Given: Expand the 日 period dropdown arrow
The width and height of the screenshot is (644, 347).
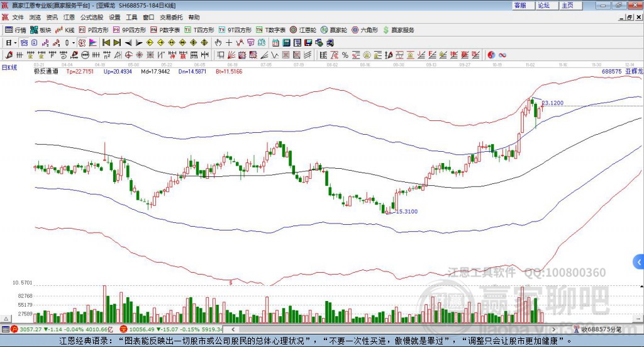Looking at the screenshot, I should tap(15, 43).
